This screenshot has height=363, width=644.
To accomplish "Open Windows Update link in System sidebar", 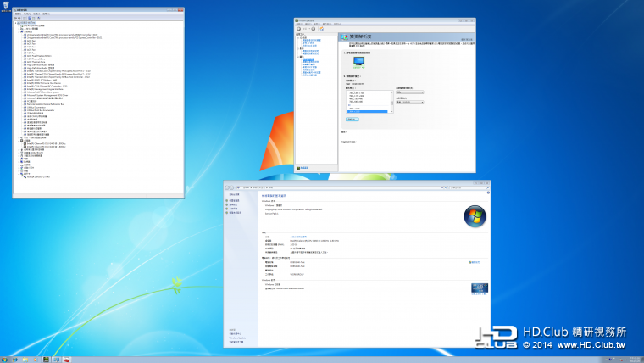I will coord(237,338).
